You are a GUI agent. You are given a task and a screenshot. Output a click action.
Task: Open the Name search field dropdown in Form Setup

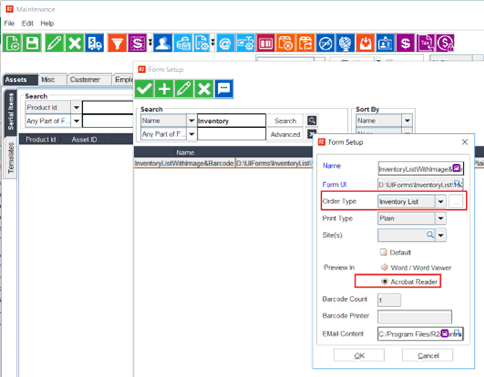192,121
